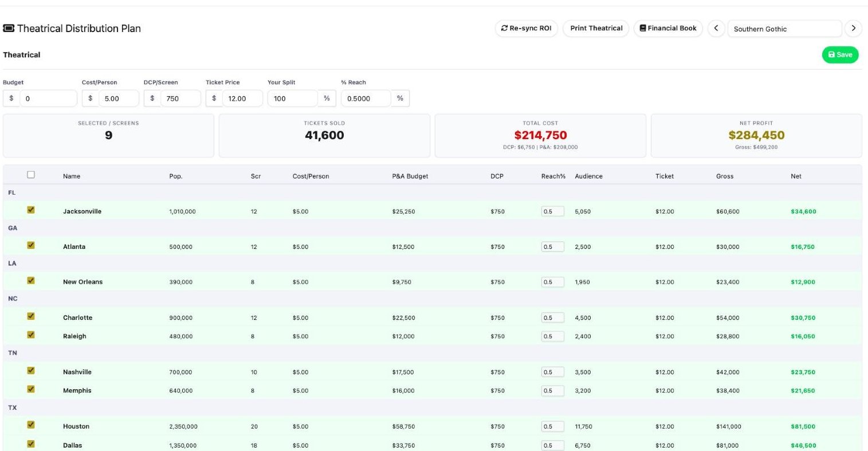Image resolution: width=868 pixels, height=451 pixels.
Task: Uncheck the Nashville row checkbox
Action: pos(31,370)
